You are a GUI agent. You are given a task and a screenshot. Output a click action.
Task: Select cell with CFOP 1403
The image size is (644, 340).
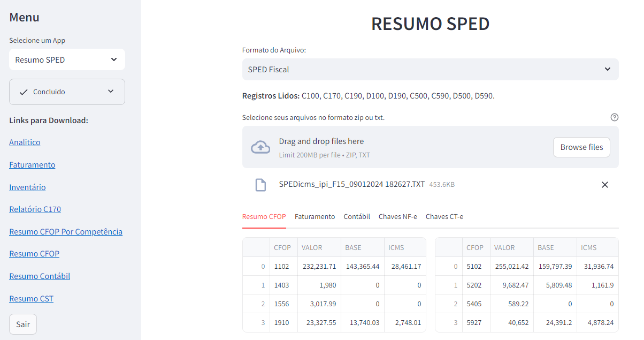pyautogui.click(x=283, y=285)
